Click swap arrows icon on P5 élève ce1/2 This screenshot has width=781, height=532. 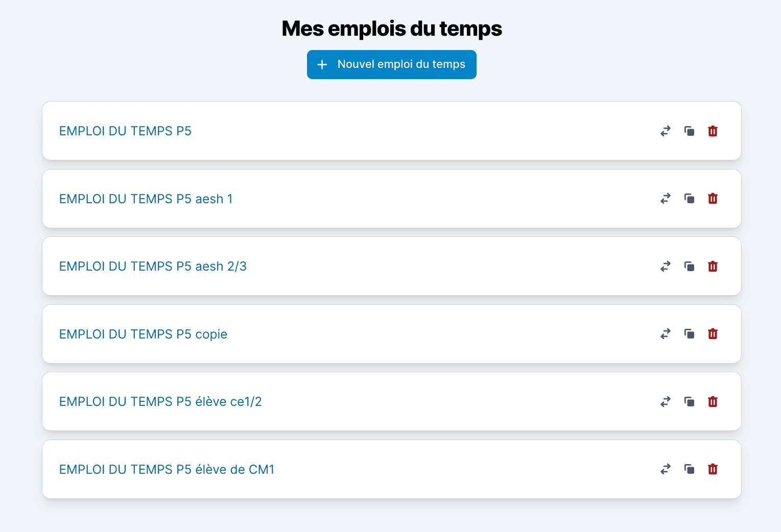click(x=665, y=402)
